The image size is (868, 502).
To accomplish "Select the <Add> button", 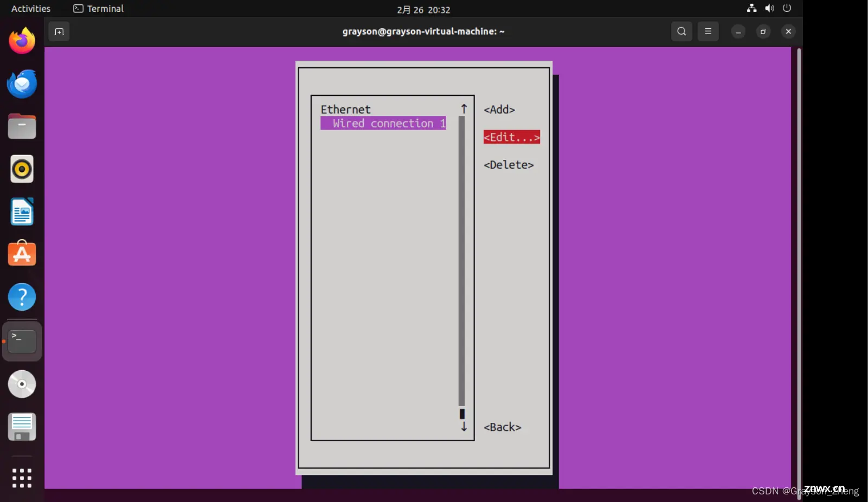I will tap(499, 110).
